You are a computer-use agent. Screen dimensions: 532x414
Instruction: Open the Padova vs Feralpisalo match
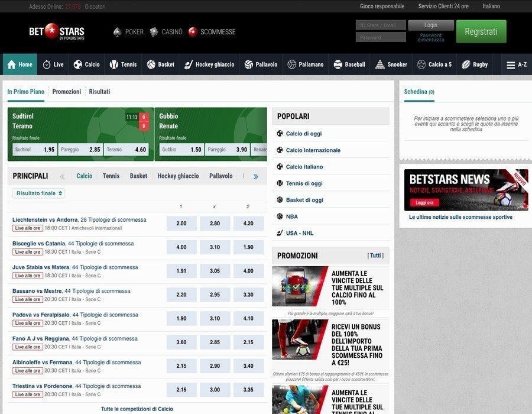click(41, 315)
